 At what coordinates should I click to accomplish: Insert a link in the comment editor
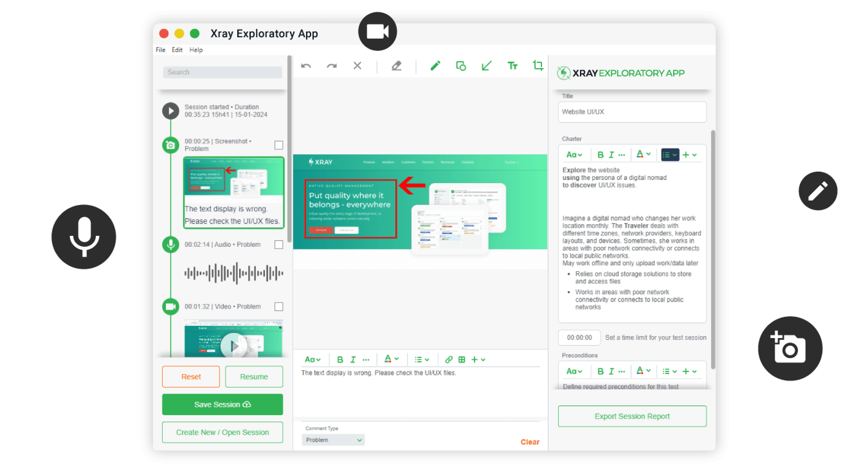pos(448,360)
